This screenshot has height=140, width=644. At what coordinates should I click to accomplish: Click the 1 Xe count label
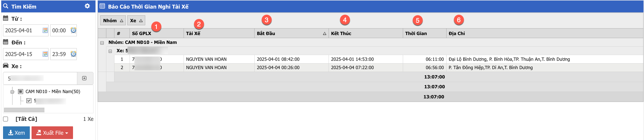pyautogui.click(x=88, y=119)
